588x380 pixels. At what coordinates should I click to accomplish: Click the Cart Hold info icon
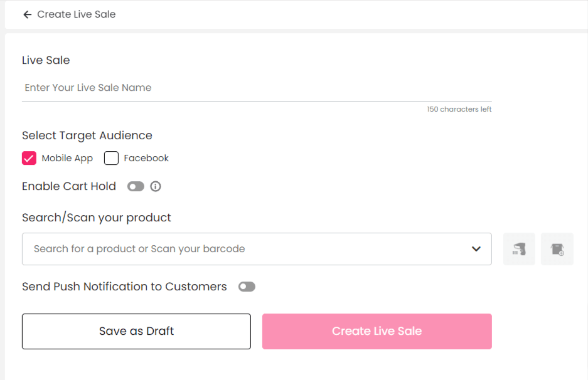coord(156,186)
